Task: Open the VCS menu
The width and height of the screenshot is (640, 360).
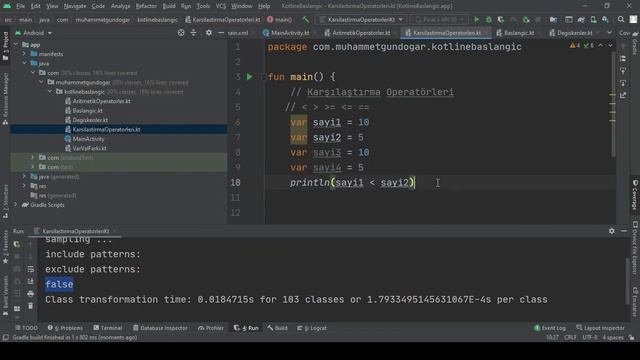Action: tap(221, 6)
